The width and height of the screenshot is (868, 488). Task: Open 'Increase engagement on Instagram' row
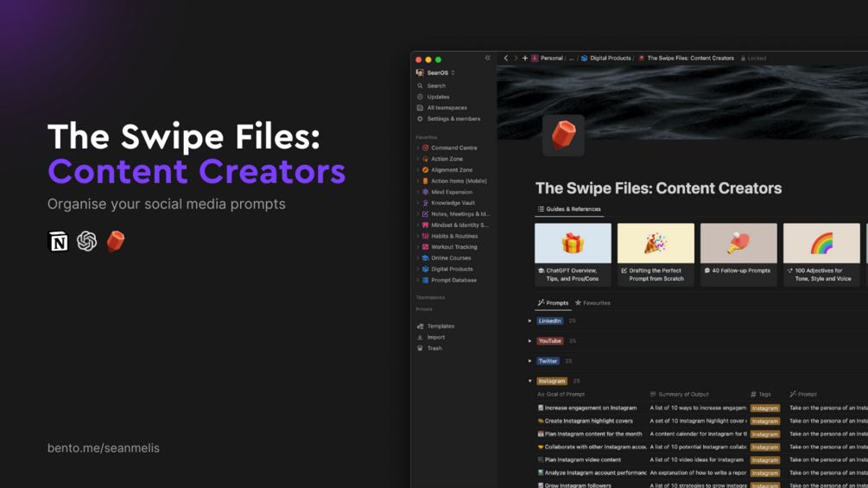(587, 408)
